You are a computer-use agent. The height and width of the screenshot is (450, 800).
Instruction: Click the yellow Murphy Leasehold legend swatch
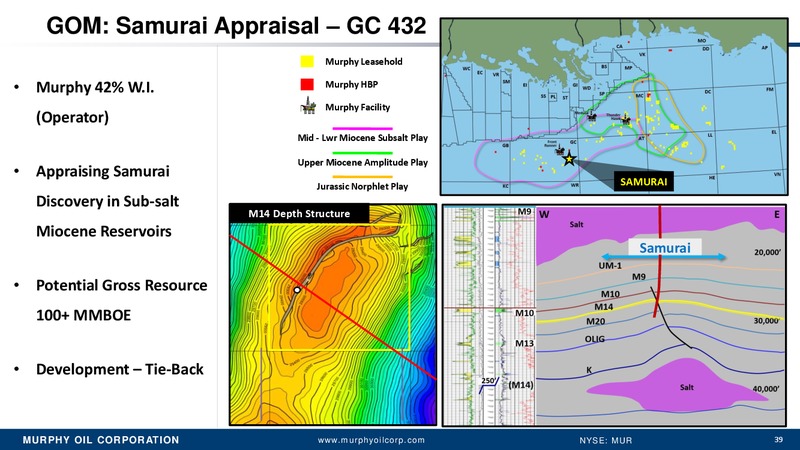307,62
